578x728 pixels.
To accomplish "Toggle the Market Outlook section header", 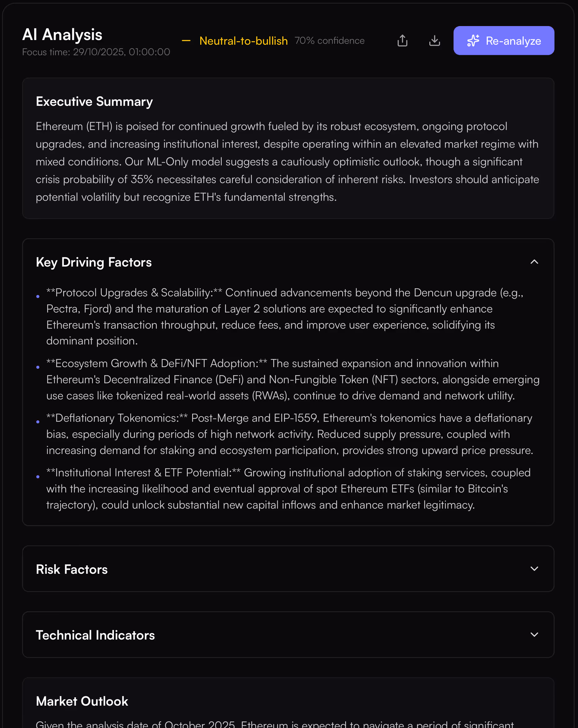I will [x=82, y=701].
